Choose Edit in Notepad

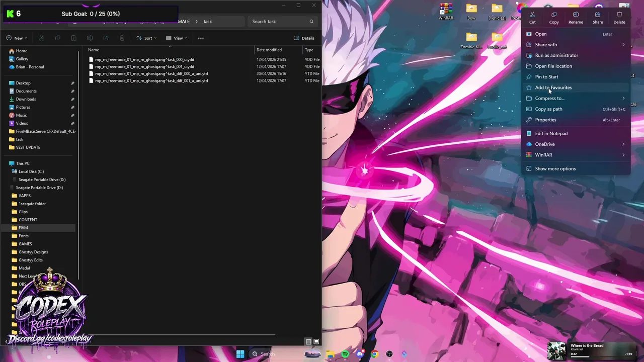click(x=576, y=133)
